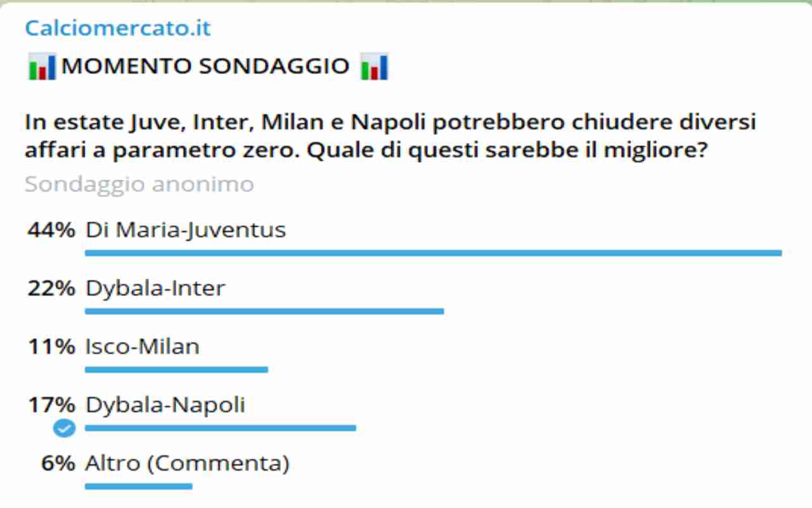Image resolution: width=812 pixels, height=508 pixels.
Task: Click the blue checkmark on the selected vote
Action: [63, 429]
